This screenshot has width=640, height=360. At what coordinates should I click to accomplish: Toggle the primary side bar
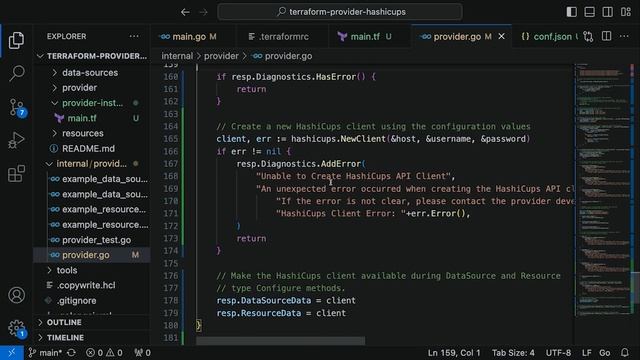[571, 12]
